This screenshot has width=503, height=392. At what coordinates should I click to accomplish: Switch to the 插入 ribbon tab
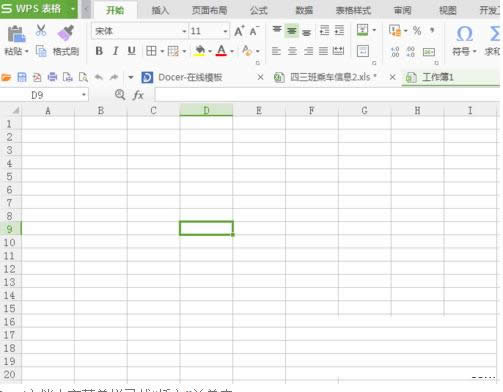tap(160, 10)
